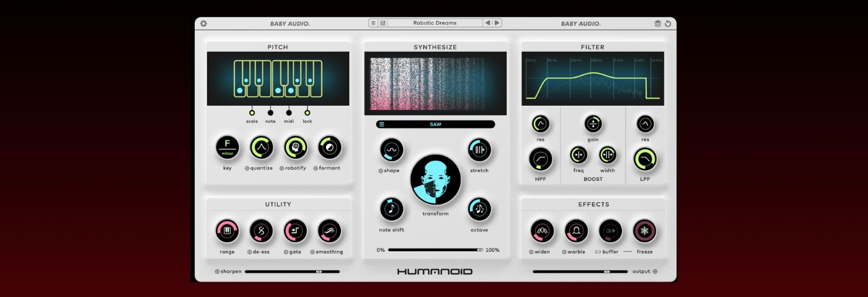Click the boost width knob

(x=608, y=155)
